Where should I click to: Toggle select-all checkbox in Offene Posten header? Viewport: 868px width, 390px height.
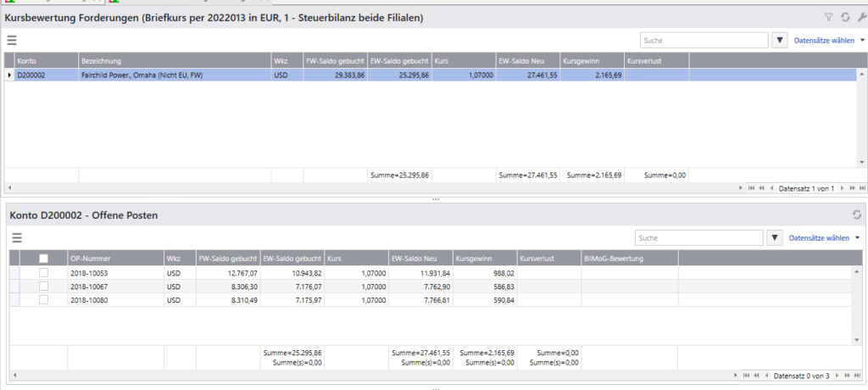tap(44, 258)
